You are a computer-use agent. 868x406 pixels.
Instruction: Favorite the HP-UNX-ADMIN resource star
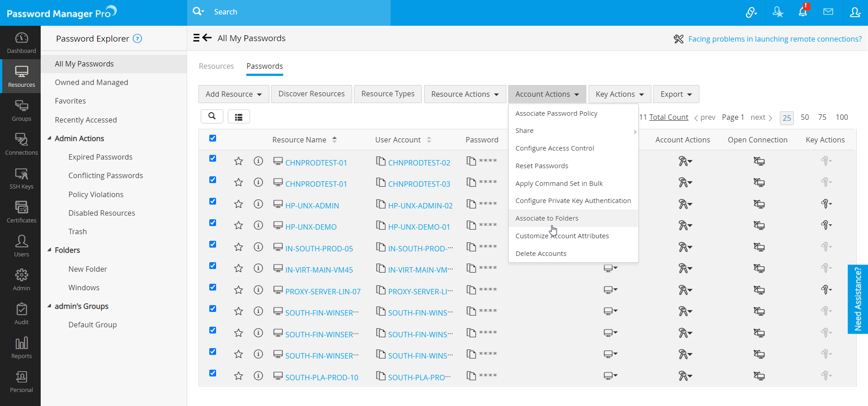pyautogui.click(x=238, y=204)
